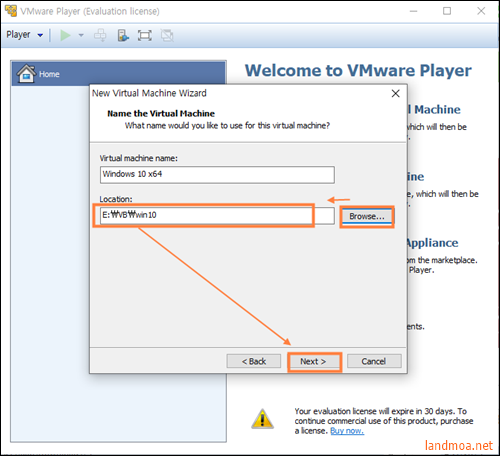Image resolution: width=500 pixels, height=456 pixels.
Task: Click the Next > button
Action: point(314,361)
